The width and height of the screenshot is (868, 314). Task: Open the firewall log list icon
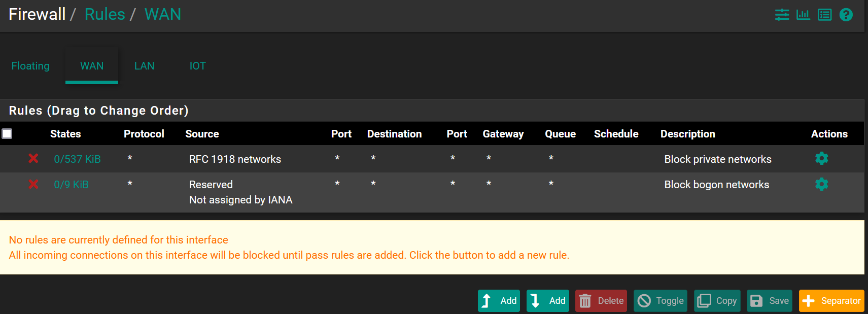pos(824,15)
